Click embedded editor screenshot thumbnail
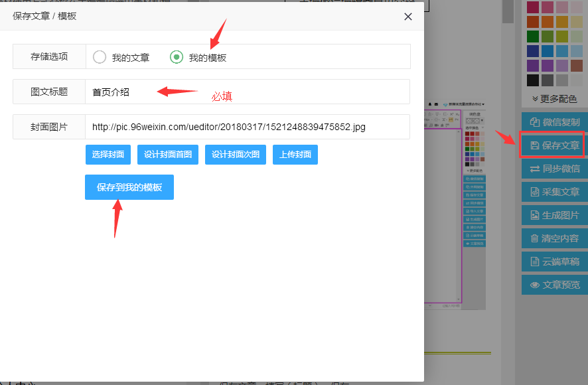The image size is (588, 385). click(455, 205)
